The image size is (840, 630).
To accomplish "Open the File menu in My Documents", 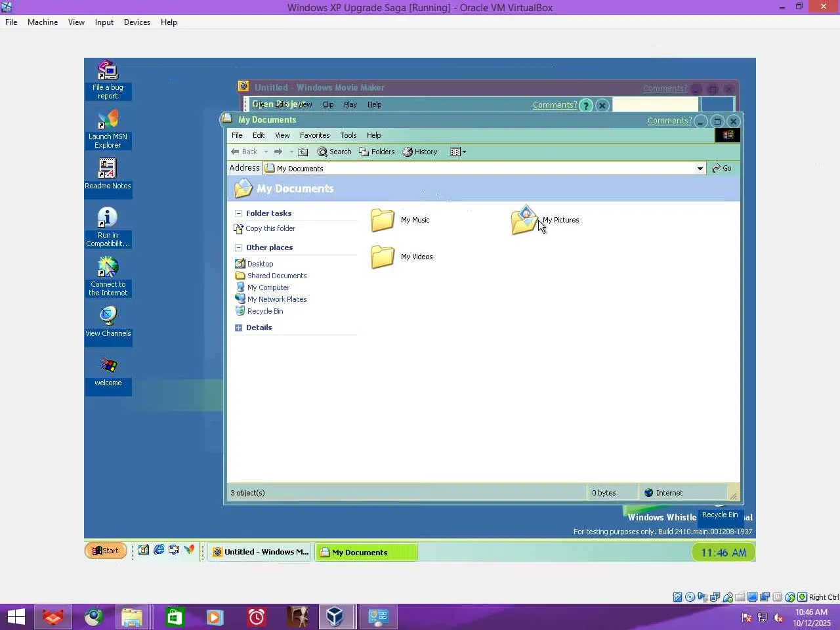I will (237, 135).
